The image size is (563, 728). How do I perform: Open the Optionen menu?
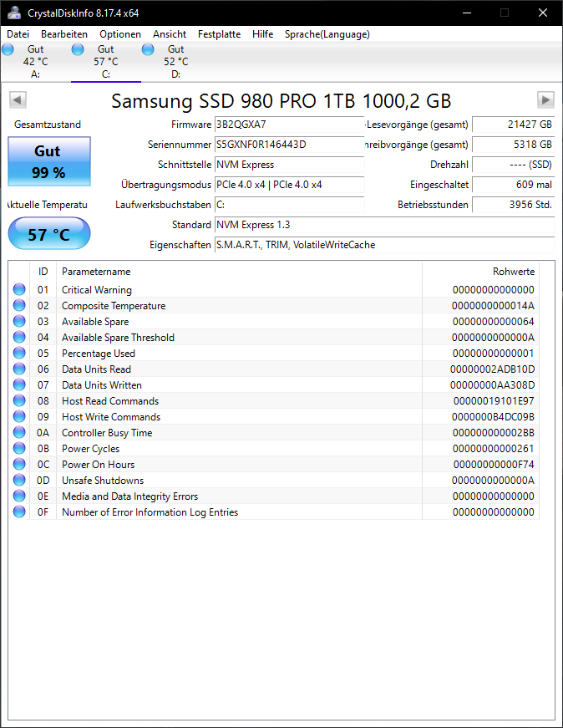pyautogui.click(x=120, y=34)
